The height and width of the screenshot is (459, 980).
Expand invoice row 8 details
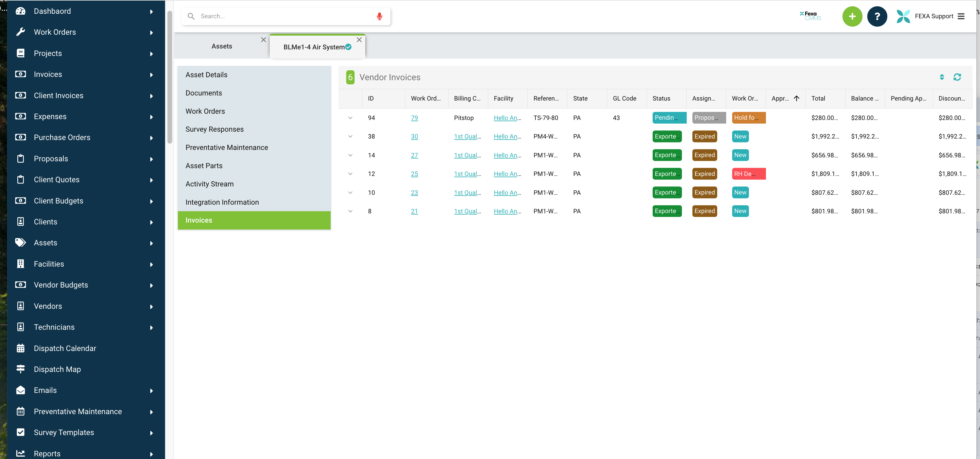coord(350,211)
